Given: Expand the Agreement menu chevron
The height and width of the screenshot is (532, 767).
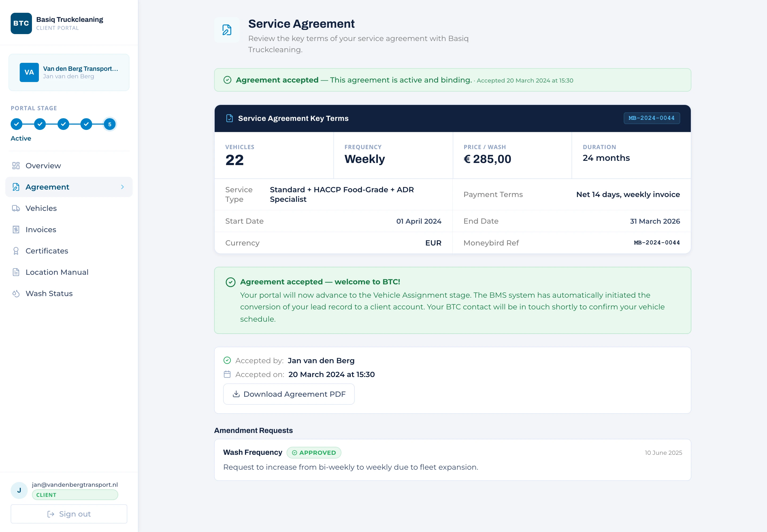Looking at the screenshot, I should pos(122,187).
